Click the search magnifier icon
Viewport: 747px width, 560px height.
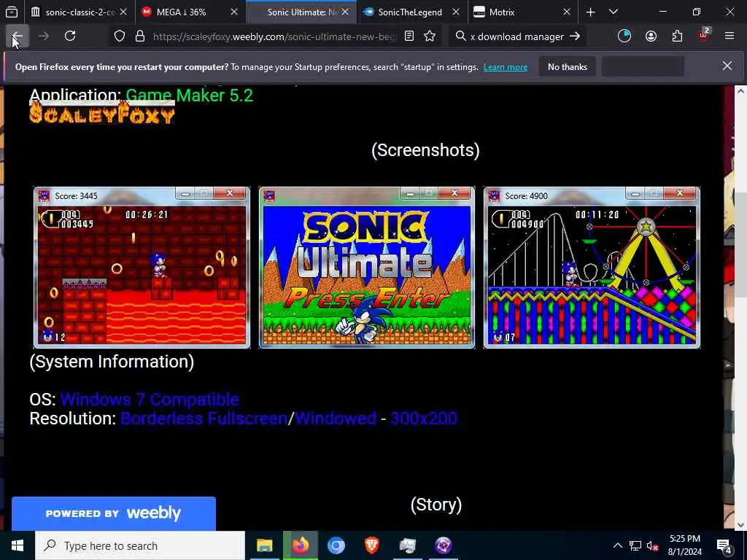tap(460, 36)
